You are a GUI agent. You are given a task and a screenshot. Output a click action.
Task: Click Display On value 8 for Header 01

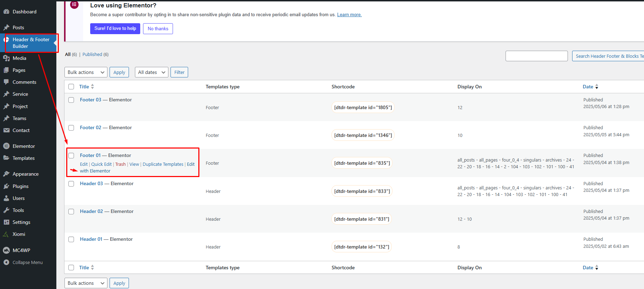459,247
